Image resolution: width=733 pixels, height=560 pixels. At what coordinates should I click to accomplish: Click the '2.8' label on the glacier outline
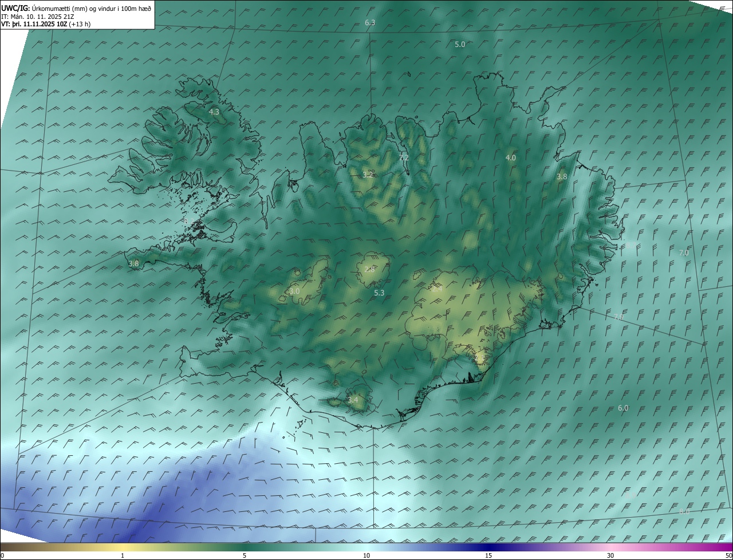pos(369,269)
